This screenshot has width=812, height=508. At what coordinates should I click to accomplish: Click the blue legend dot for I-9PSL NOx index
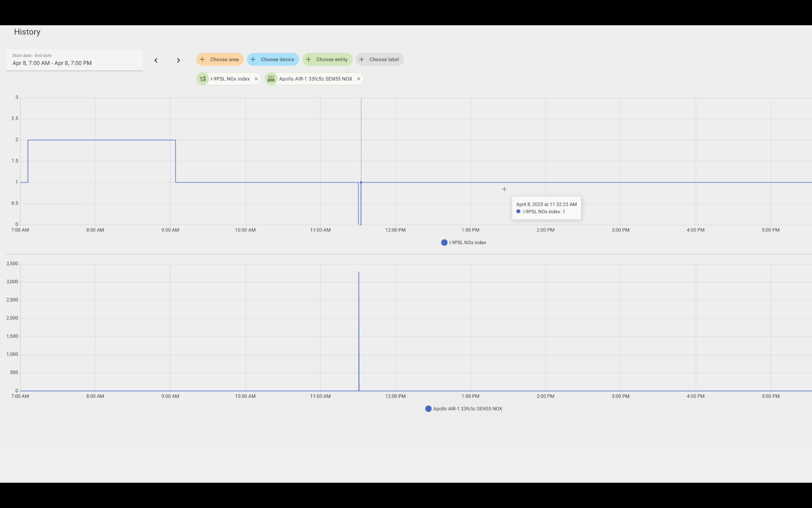tap(444, 243)
